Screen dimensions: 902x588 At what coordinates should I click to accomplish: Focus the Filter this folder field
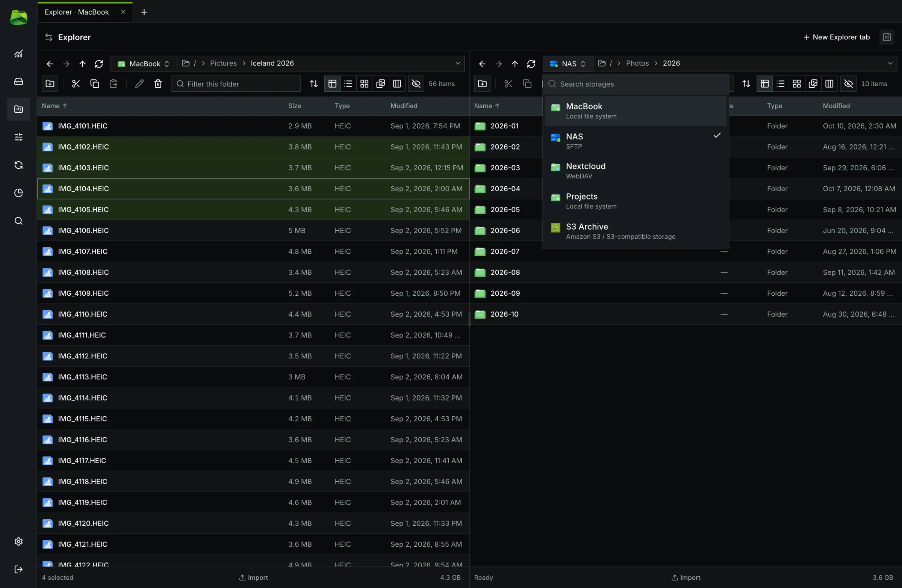pos(236,84)
